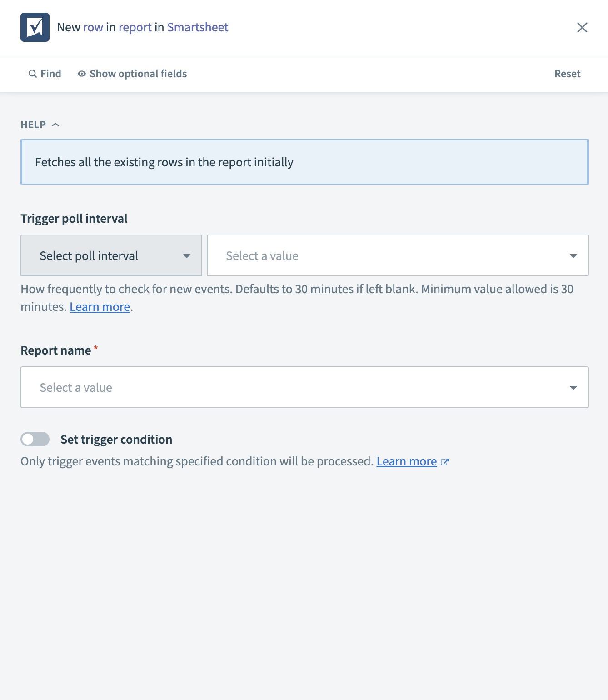Click the Report name dropdown arrow
This screenshot has width=608, height=700.
[573, 388]
